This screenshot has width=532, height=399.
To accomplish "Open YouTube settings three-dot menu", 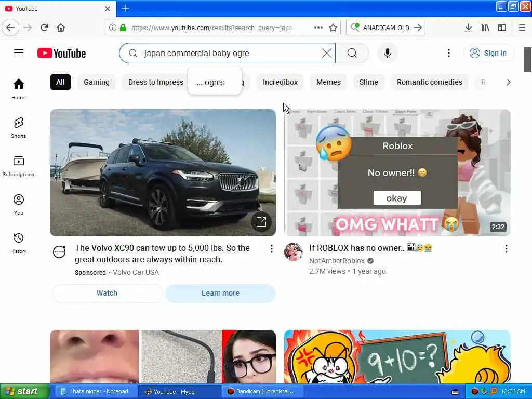I will coord(448,53).
